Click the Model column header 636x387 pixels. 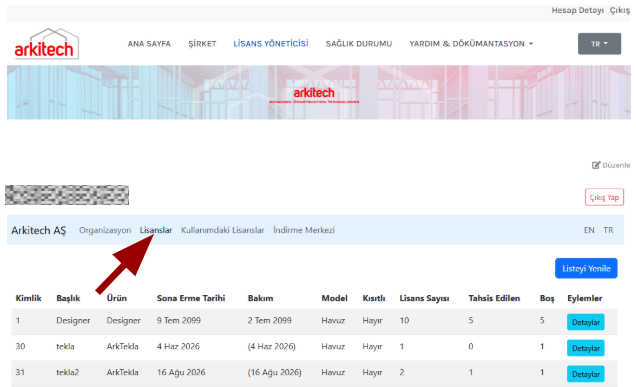coord(335,298)
